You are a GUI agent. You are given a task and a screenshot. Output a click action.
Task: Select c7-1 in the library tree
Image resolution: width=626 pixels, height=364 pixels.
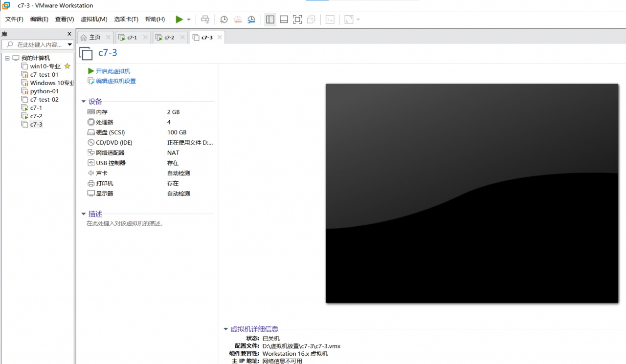pos(36,108)
